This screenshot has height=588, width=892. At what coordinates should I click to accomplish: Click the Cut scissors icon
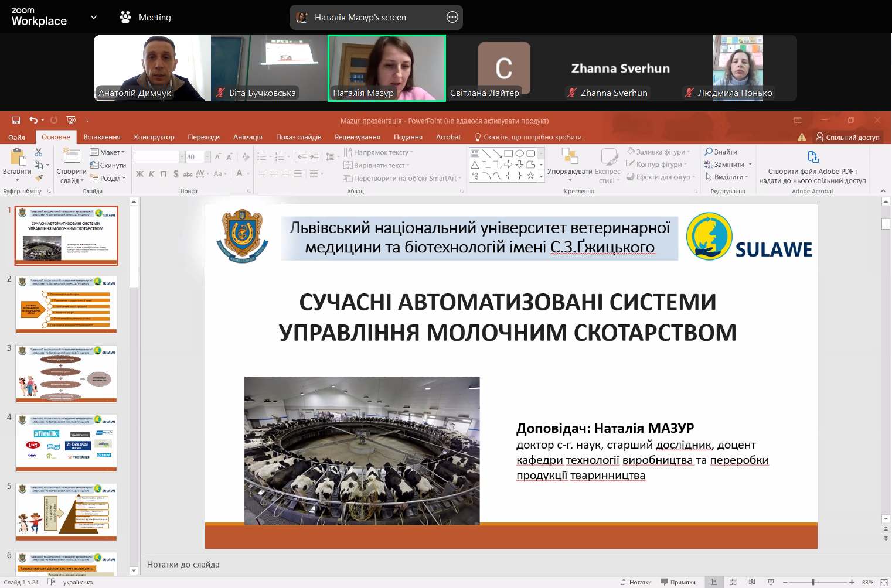tap(39, 152)
